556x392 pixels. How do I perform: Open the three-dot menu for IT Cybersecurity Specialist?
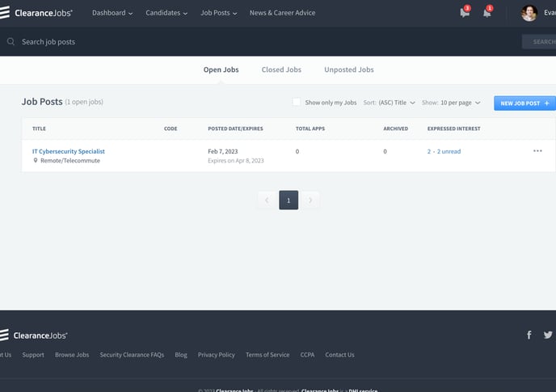pos(537,151)
